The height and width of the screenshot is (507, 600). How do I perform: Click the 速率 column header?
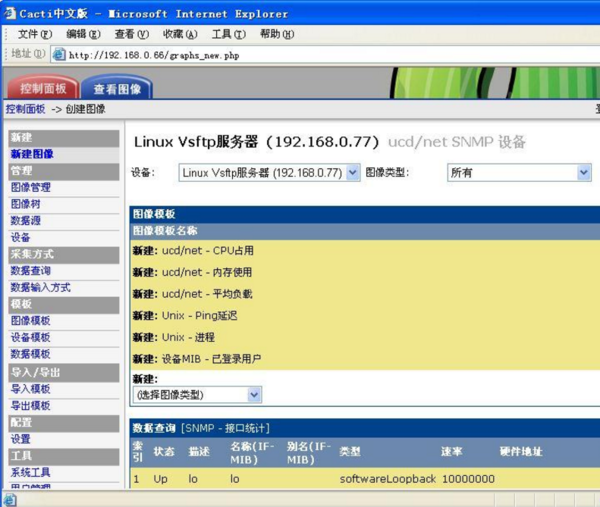(452, 452)
